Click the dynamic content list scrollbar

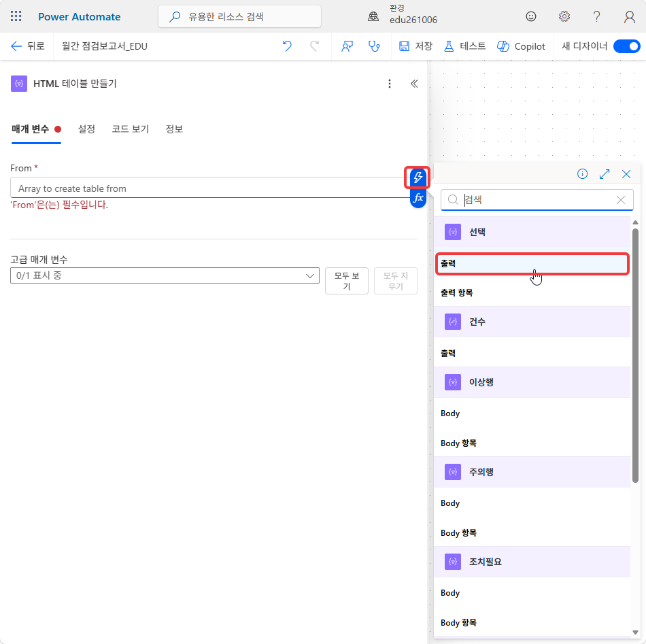(x=635, y=355)
